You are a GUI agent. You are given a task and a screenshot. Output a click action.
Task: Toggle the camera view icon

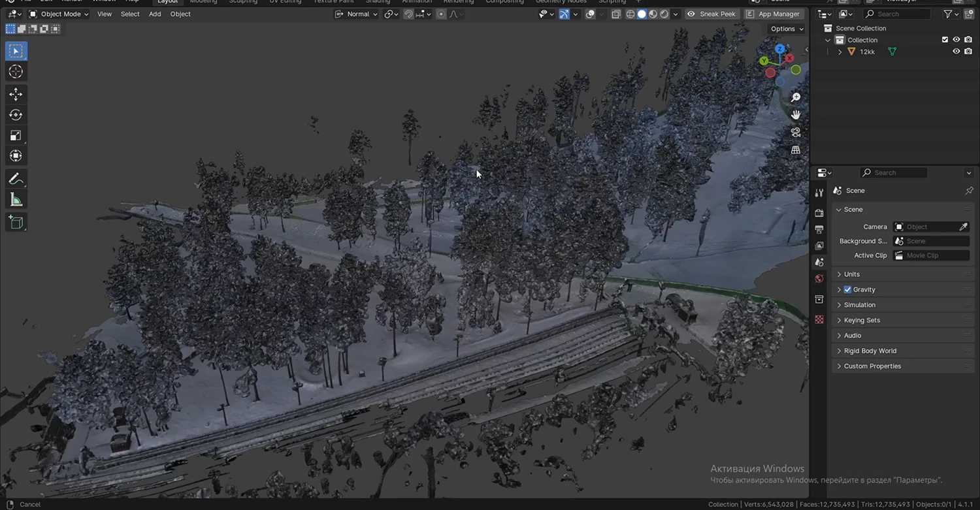795,133
